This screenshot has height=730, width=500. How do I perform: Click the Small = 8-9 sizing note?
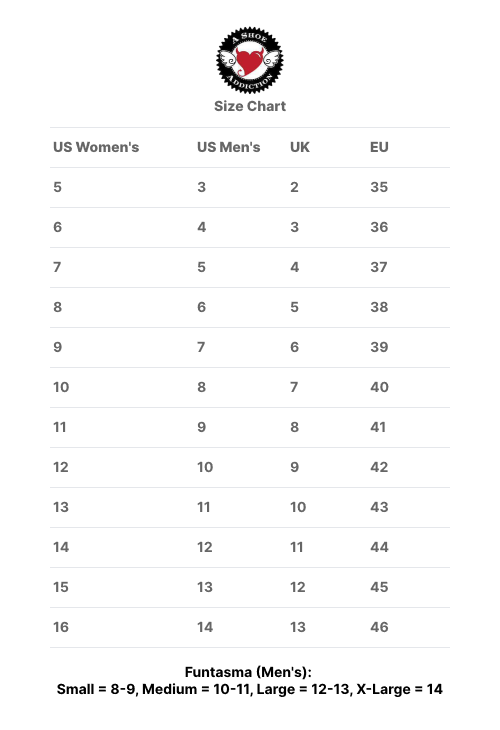[97, 689]
